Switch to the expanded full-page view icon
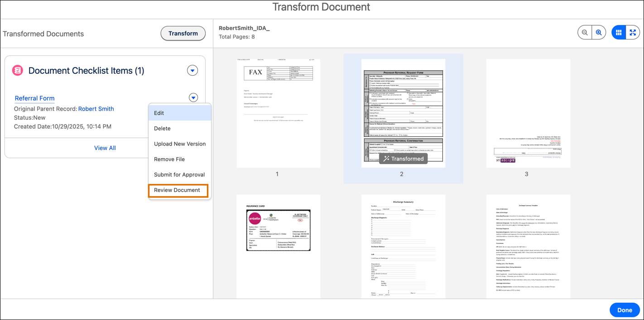This screenshot has width=644, height=320. [x=633, y=32]
